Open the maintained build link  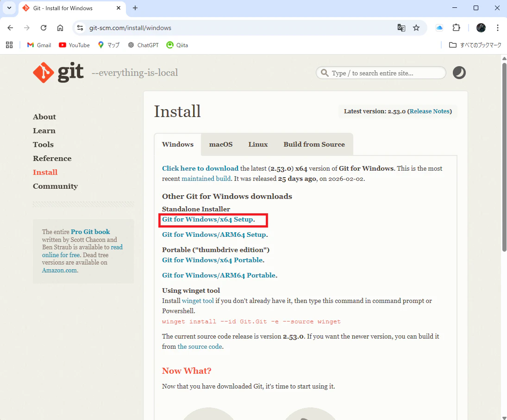click(206, 179)
